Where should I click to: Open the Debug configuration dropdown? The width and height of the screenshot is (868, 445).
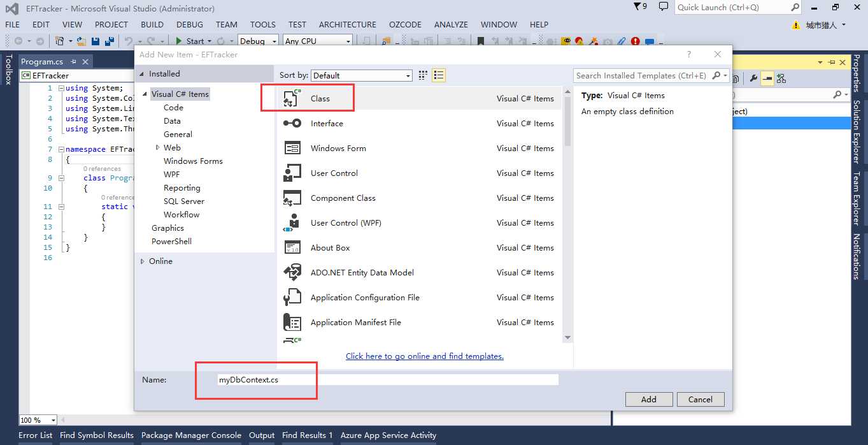point(258,41)
